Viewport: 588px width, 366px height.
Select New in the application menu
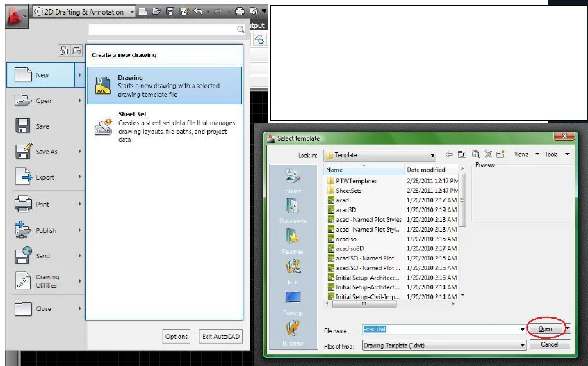45,75
